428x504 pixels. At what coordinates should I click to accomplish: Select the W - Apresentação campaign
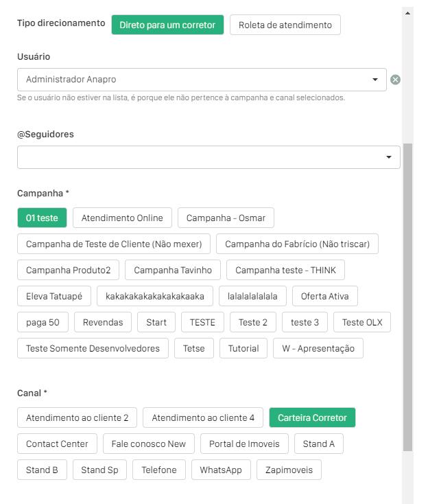(318, 348)
